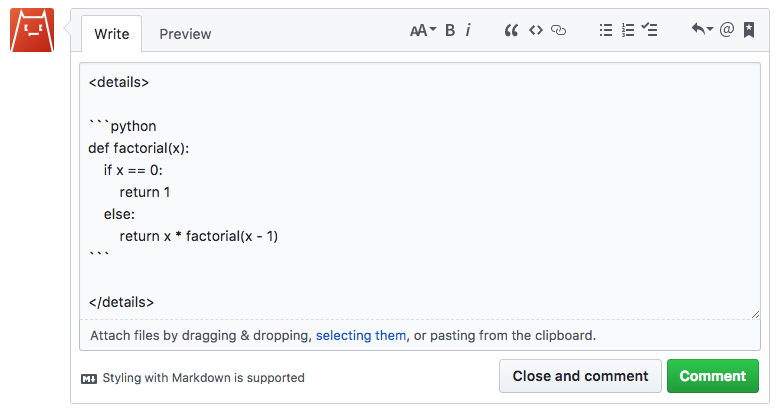Click the Markdown logo icon

point(89,379)
